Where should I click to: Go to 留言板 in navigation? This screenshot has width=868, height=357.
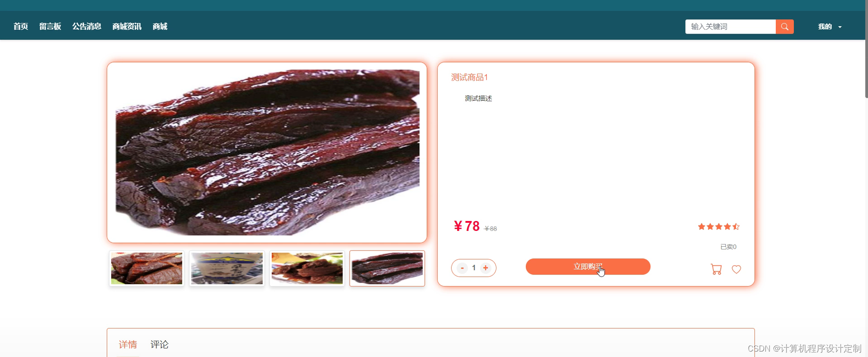click(50, 26)
